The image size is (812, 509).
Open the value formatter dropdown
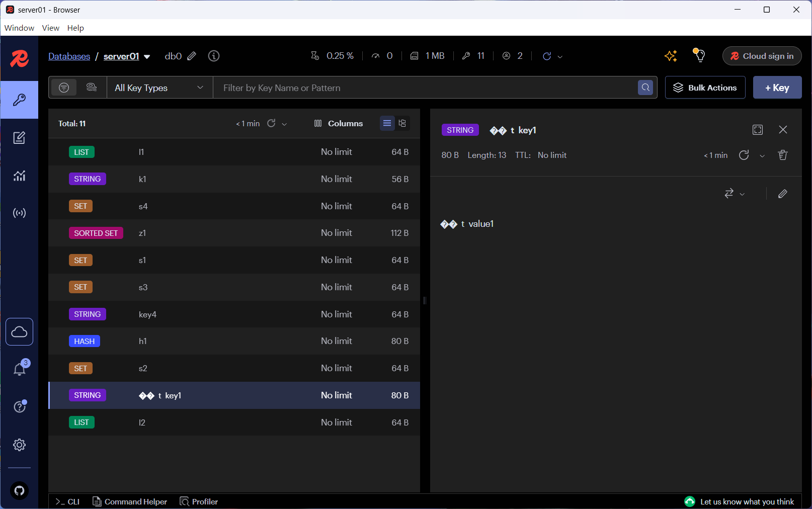tap(735, 194)
